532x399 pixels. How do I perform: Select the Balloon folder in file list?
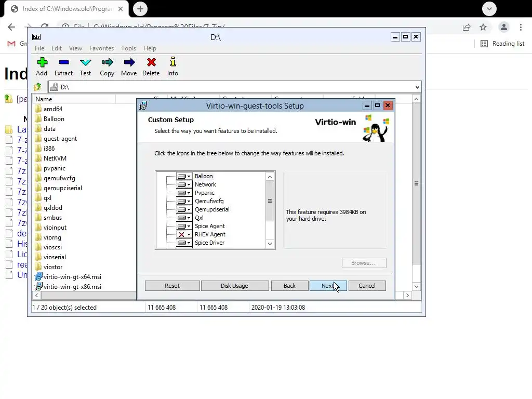(49, 119)
